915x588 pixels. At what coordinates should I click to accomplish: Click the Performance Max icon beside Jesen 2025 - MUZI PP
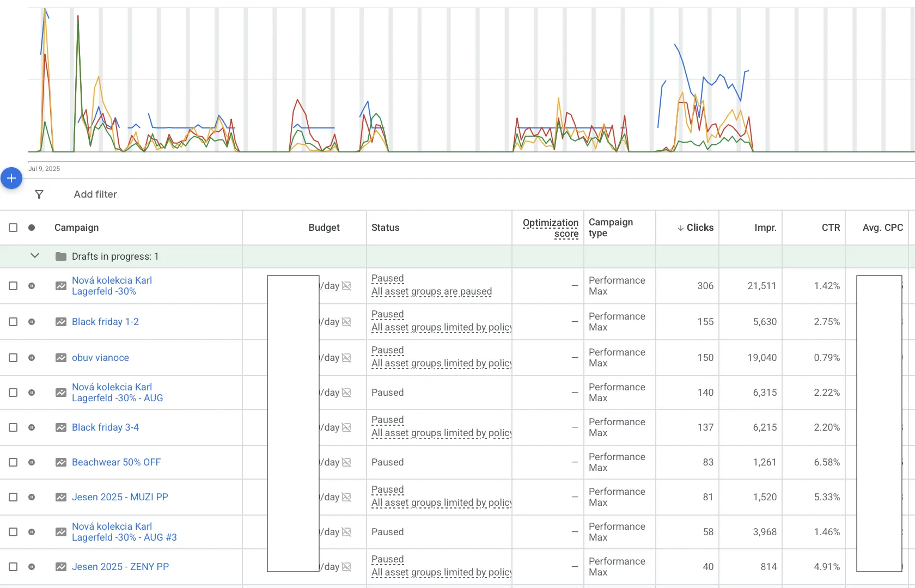pyautogui.click(x=61, y=497)
